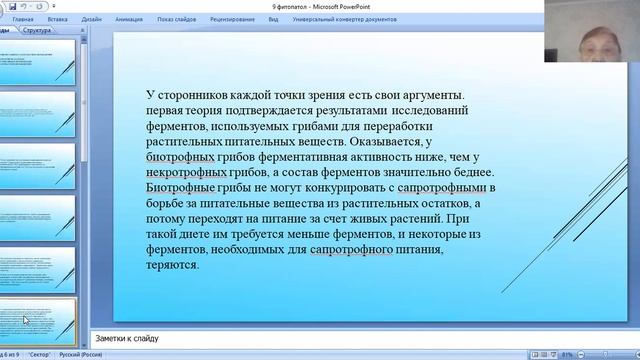The image size is (640, 360).
Task: Switch to the Рецензирование tab
Action: 232,19
